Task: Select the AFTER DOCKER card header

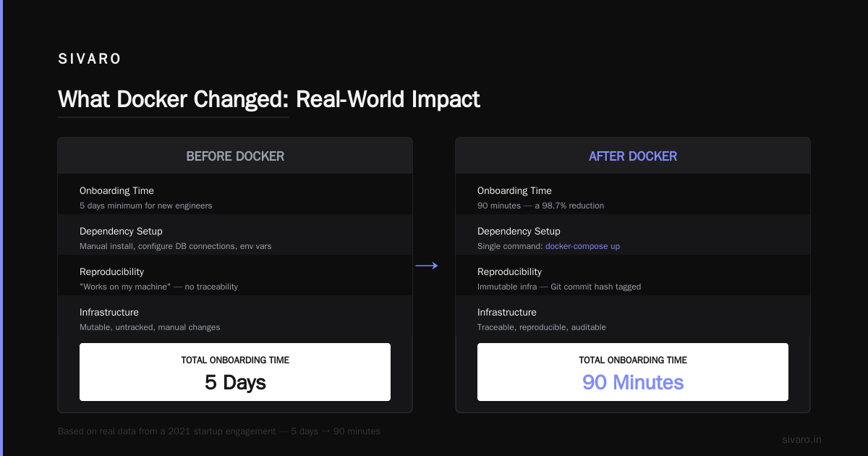Action: (633, 156)
